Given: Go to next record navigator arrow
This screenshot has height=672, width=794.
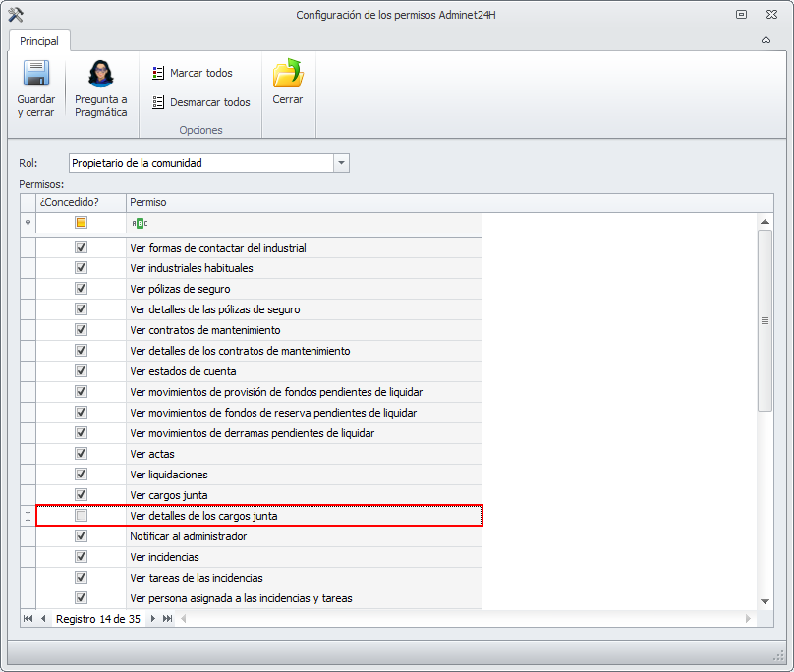Looking at the screenshot, I should (153, 619).
